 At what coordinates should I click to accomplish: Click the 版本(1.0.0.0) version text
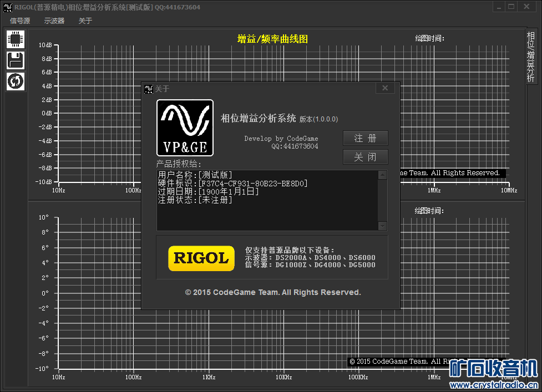318,119
